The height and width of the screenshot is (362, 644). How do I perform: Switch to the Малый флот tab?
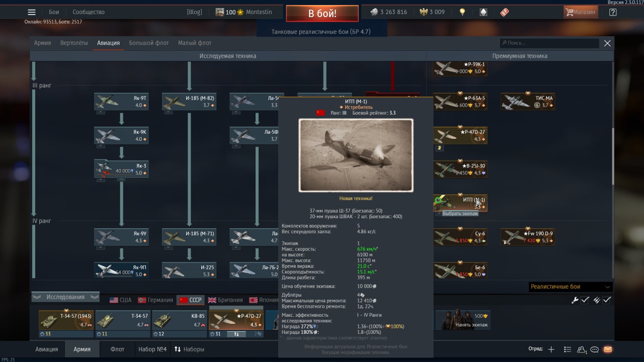coord(195,43)
